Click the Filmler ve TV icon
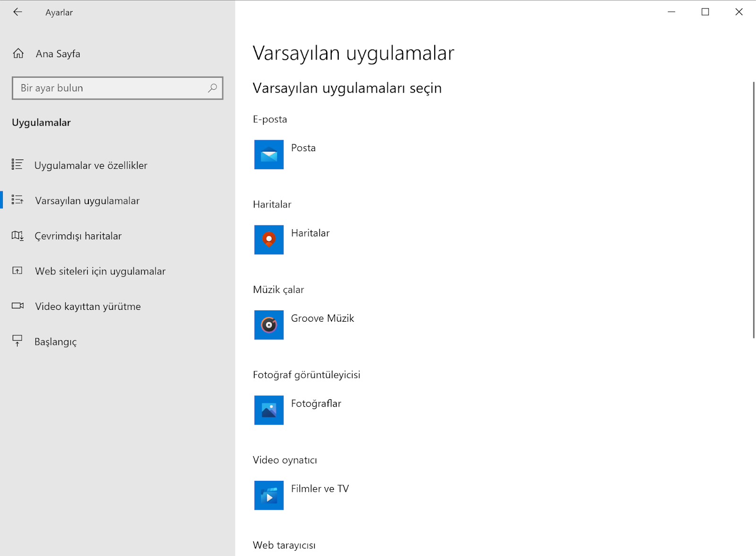The width and height of the screenshot is (756, 556). [269, 495]
